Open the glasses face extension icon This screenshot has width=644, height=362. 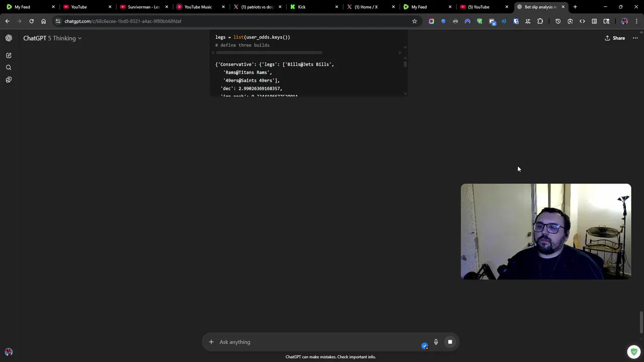[x=455, y=21]
